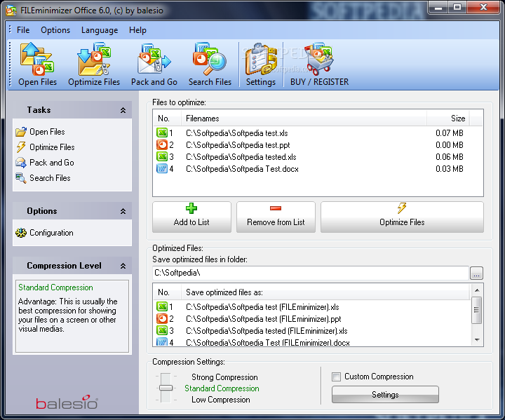Click icon of Softpedia test (FILEminimizer).ppt

[162, 318]
